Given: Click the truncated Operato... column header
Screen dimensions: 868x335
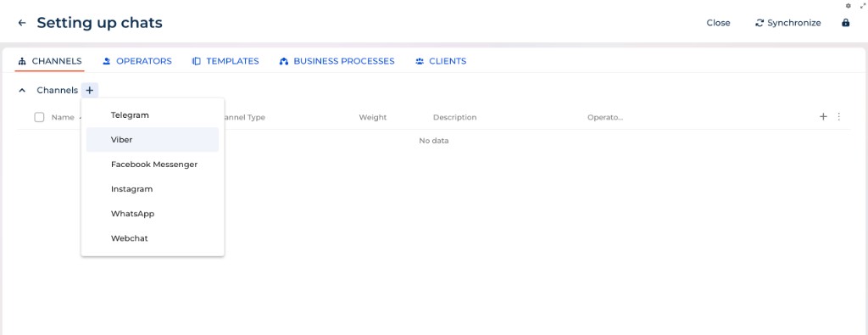Looking at the screenshot, I should tap(605, 117).
